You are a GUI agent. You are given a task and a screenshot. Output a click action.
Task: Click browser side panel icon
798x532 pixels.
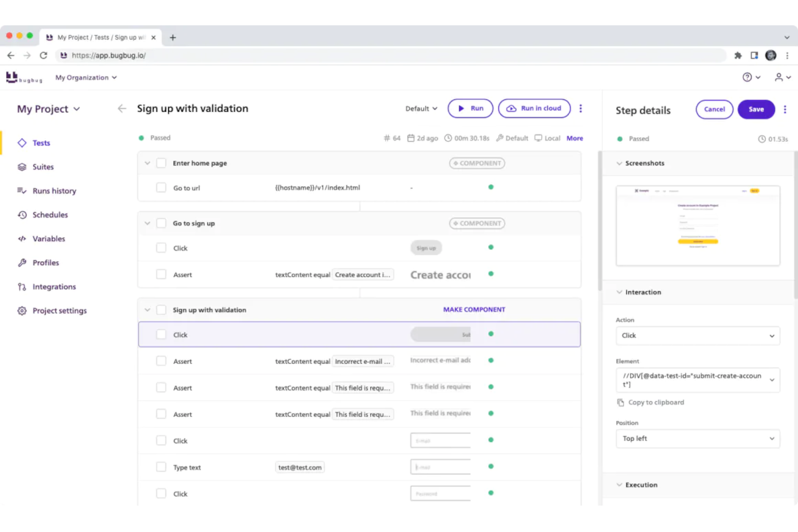coord(754,55)
